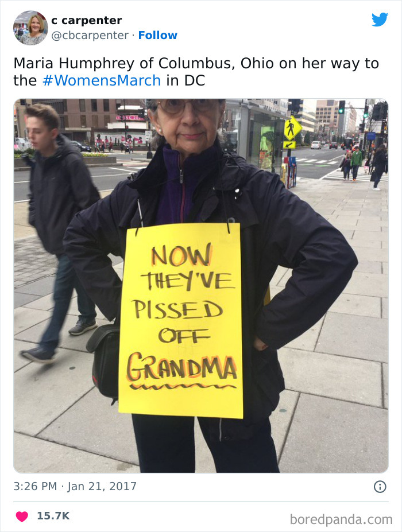Select the display name c carpenter
Viewport: 402px width, 532px height.
pos(86,20)
